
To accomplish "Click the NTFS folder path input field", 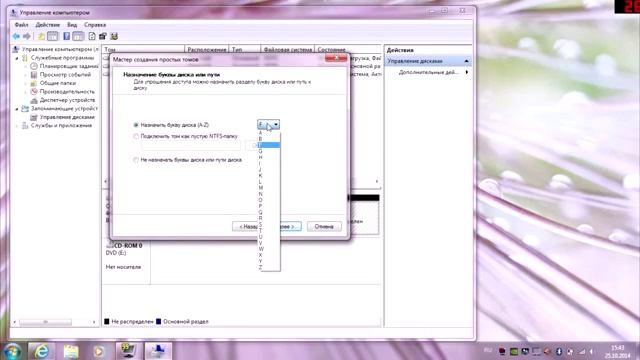I will 191,146.
